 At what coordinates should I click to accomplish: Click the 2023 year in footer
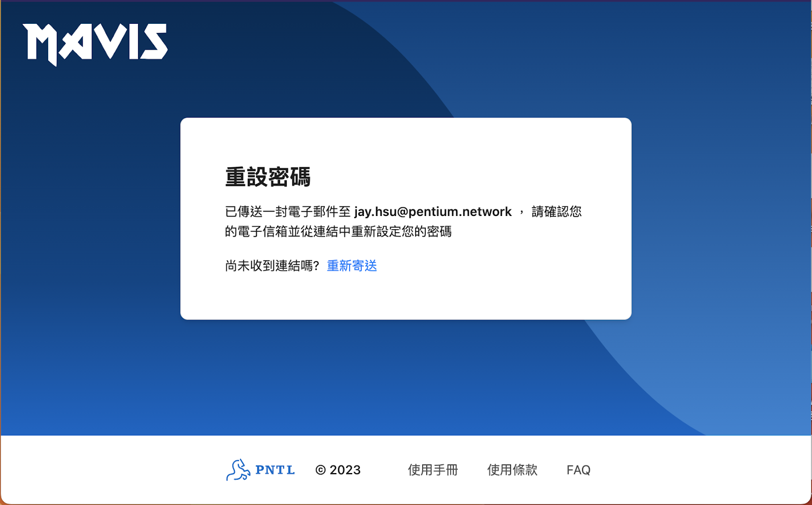point(345,470)
